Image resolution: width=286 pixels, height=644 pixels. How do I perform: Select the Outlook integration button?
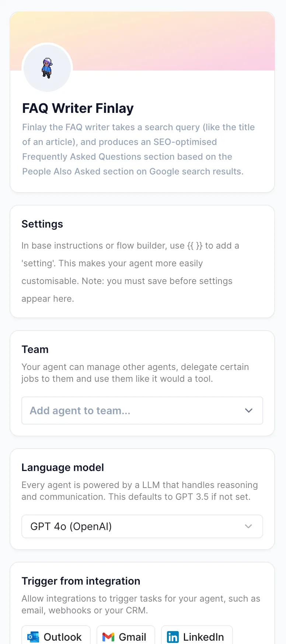pyautogui.click(x=56, y=636)
